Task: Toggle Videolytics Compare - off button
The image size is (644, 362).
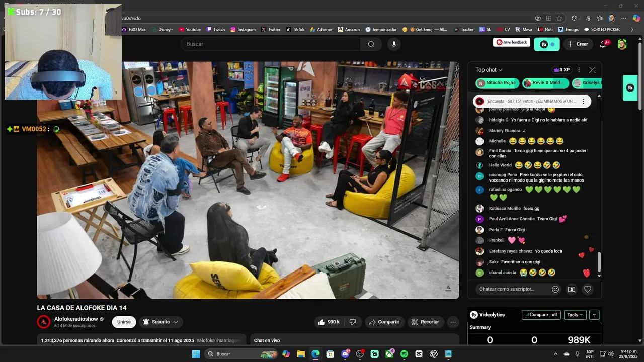Action: [x=541, y=315]
